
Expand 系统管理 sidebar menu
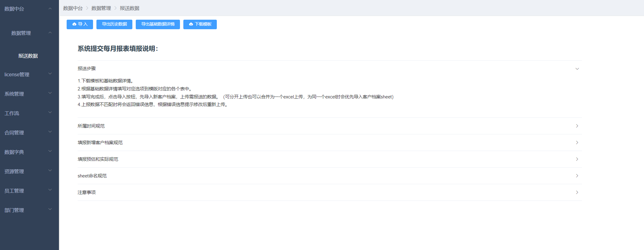point(29,94)
